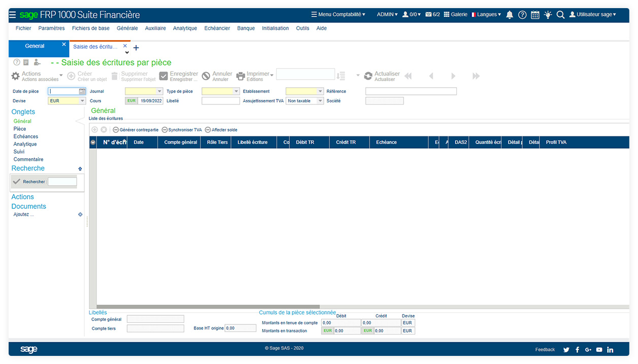Viewport: 638px width, 364px height.
Task: Open the date picker calendar in Date de pièce
Action: click(82, 91)
